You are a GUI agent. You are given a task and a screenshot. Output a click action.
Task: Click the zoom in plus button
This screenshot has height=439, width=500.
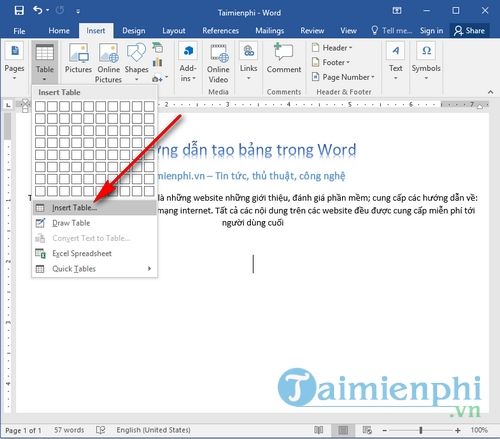point(458,430)
